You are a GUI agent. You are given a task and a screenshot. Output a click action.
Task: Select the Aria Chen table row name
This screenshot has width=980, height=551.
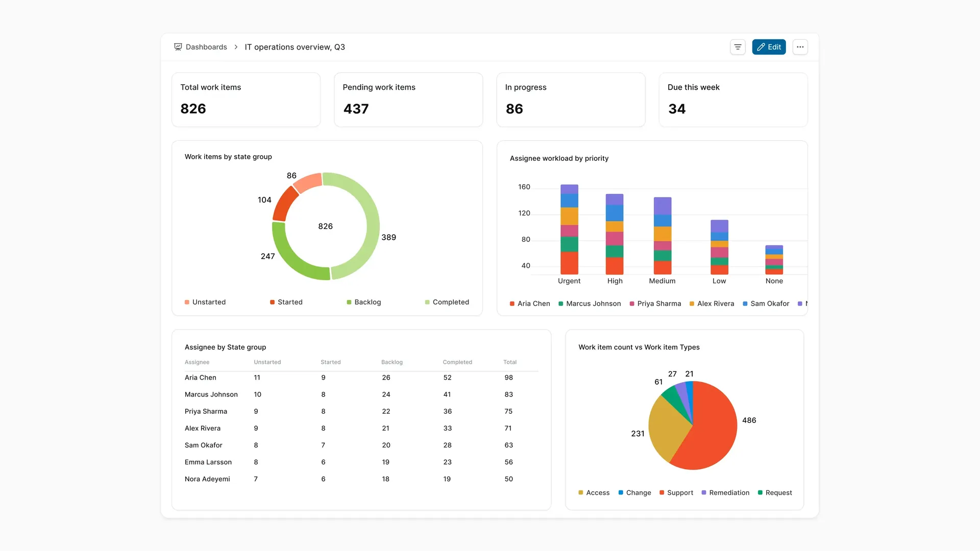tap(201, 378)
